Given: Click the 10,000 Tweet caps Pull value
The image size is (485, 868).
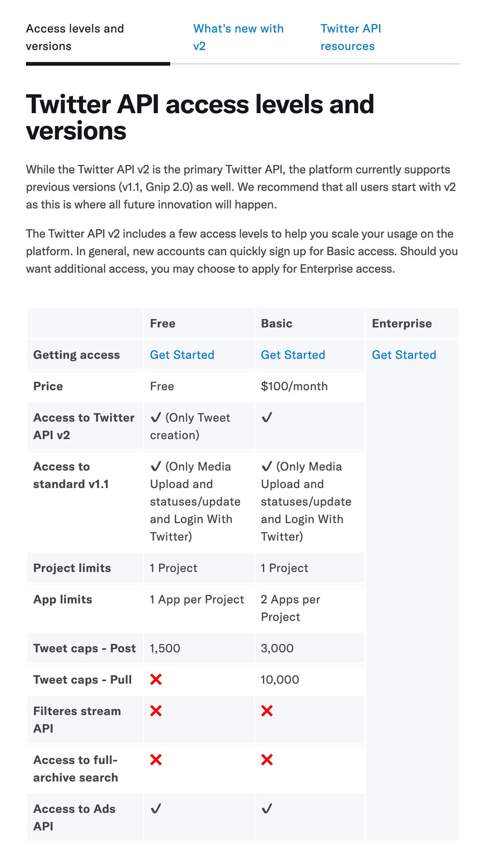Looking at the screenshot, I should (x=280, y=679).
